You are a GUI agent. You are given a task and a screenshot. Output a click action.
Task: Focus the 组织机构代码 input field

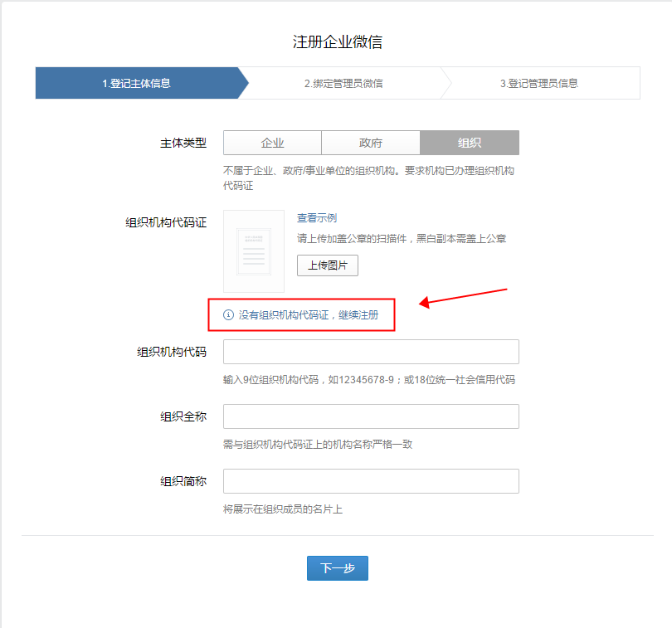tap(371, 352)
